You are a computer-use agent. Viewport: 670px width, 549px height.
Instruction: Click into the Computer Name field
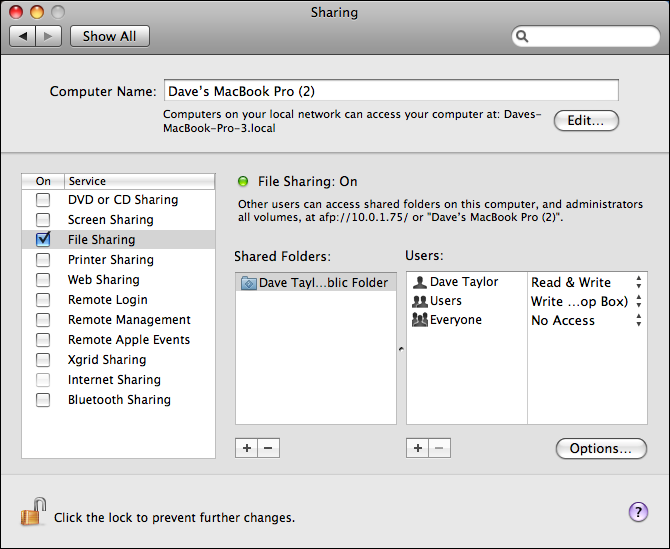pos(391,91)
